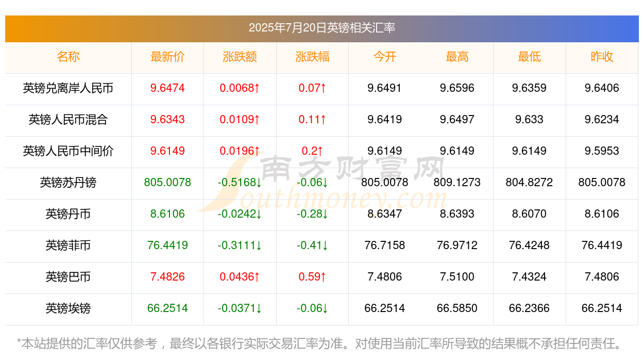Click the 最新价 column header
644x360 pixels.
pos(167,57)
